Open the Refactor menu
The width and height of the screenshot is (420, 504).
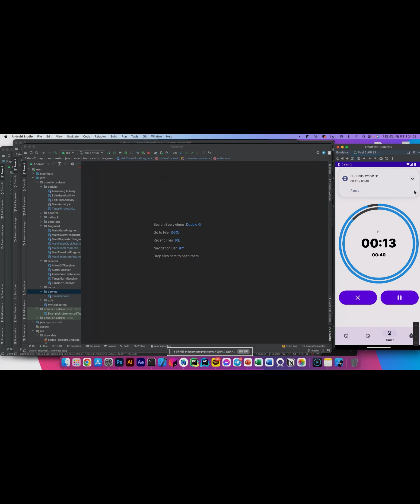pyautogui.click(x=100, y=137)
